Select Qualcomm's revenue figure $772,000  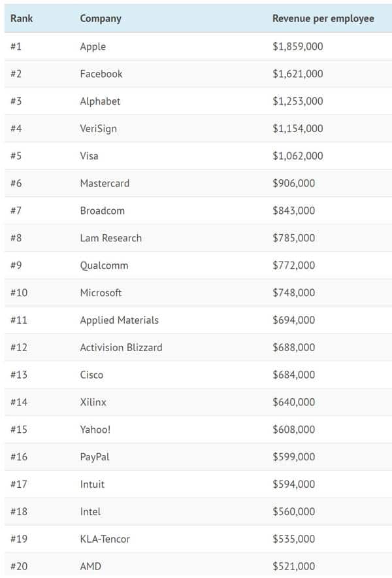coord(293,265)
